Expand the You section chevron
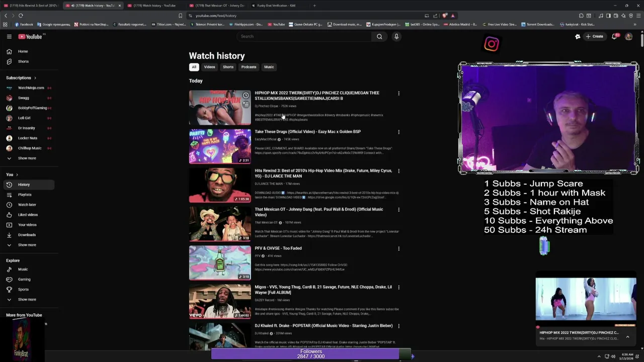Viewport: 644px width, 362px height. (x=17, y=174)
